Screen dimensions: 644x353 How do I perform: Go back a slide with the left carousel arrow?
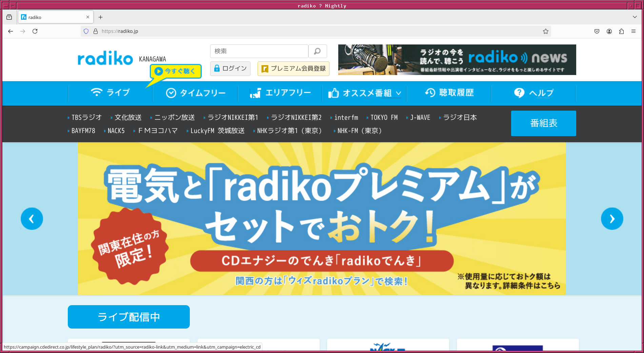coord(32,219)
